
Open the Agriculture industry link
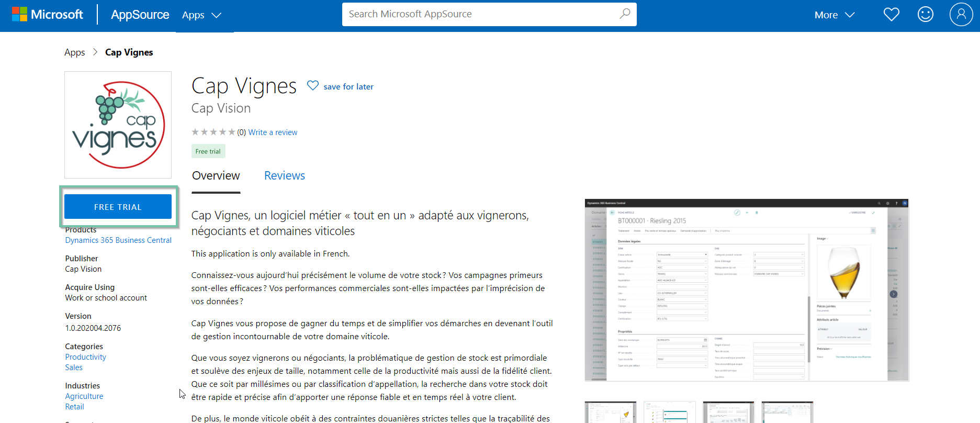[84, 396]
